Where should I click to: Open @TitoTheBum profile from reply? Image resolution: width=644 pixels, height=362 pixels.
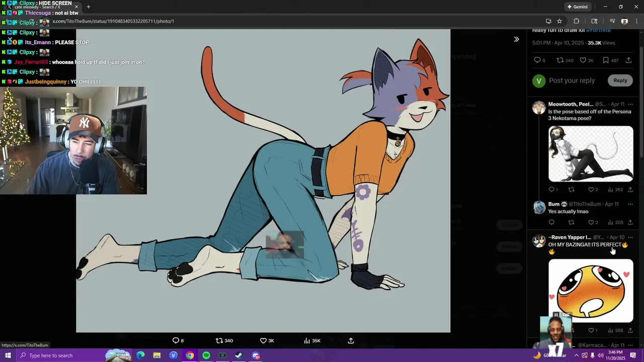pos(585,204)
